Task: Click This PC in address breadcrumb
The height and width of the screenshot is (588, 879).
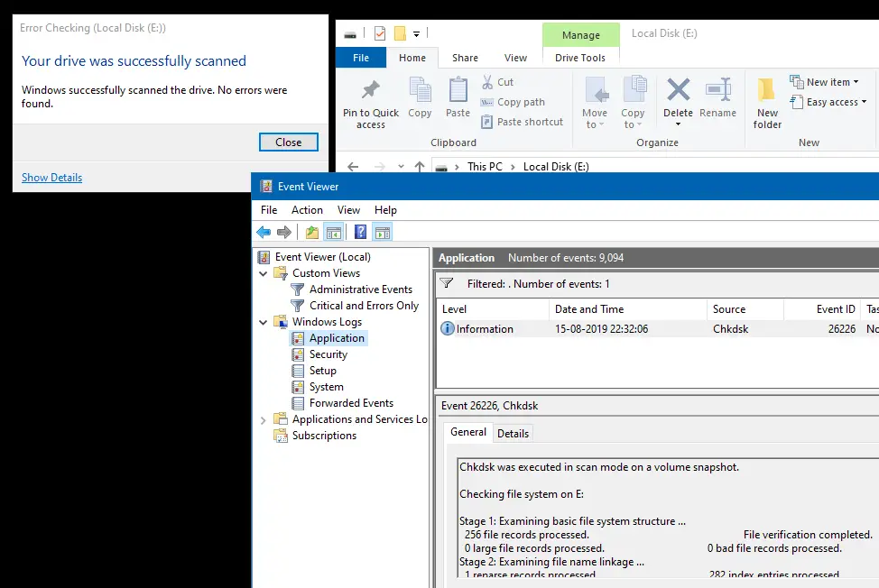Action: point(485,167)
